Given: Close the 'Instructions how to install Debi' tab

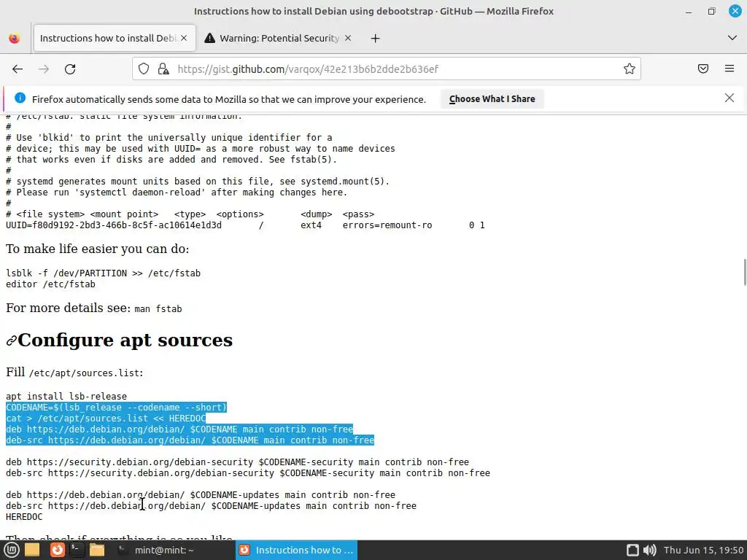Looking at the screenshot, I should tap(184, 38).
